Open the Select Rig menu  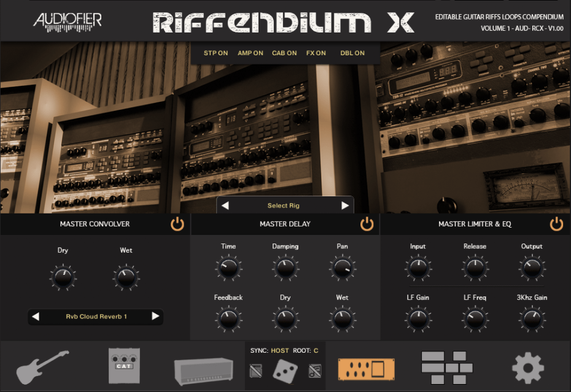pyautogui.click(x=283, y=206)
